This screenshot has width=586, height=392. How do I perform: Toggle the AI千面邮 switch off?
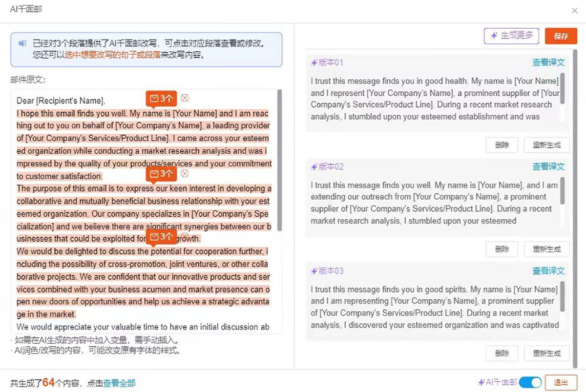[530, 382]
